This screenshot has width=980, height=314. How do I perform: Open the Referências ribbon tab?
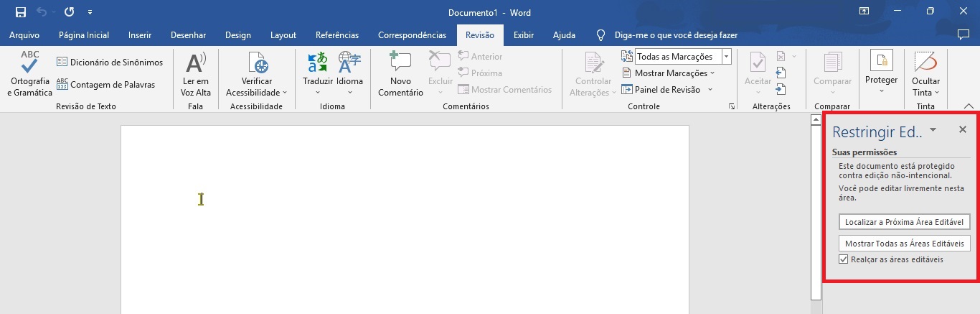tap(337, 35)
